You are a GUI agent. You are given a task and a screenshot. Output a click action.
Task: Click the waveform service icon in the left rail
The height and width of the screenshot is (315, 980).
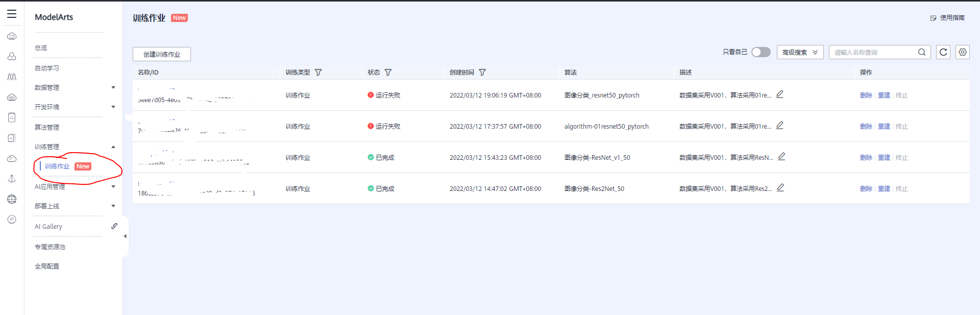point(12,77)
